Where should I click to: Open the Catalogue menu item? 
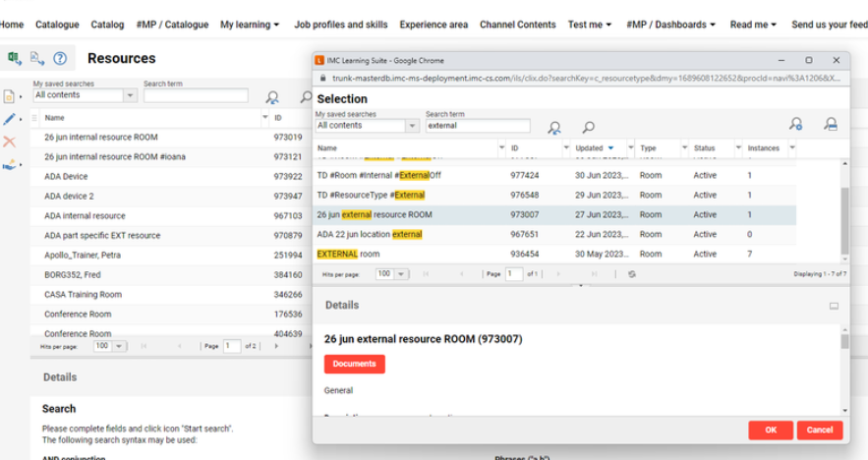pos(57,25)
